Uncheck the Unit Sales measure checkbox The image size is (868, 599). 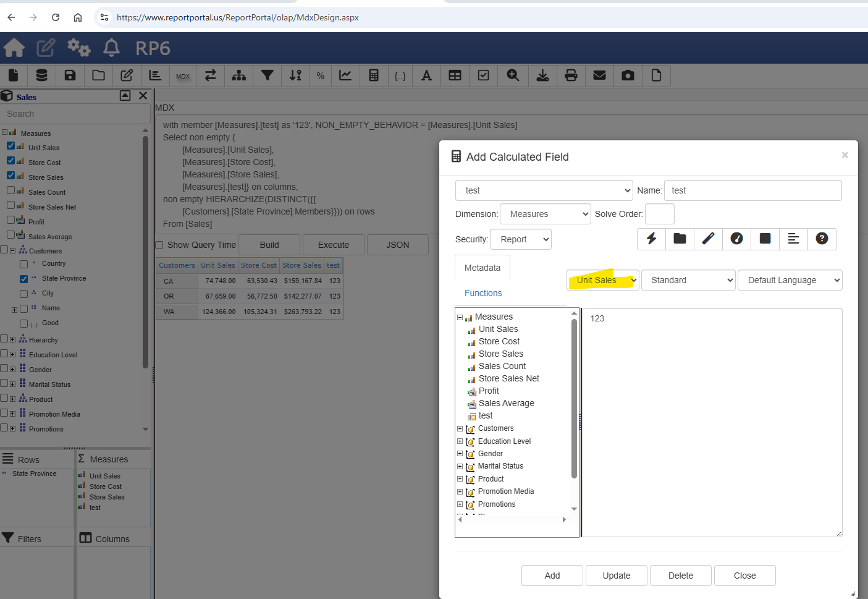11,146
